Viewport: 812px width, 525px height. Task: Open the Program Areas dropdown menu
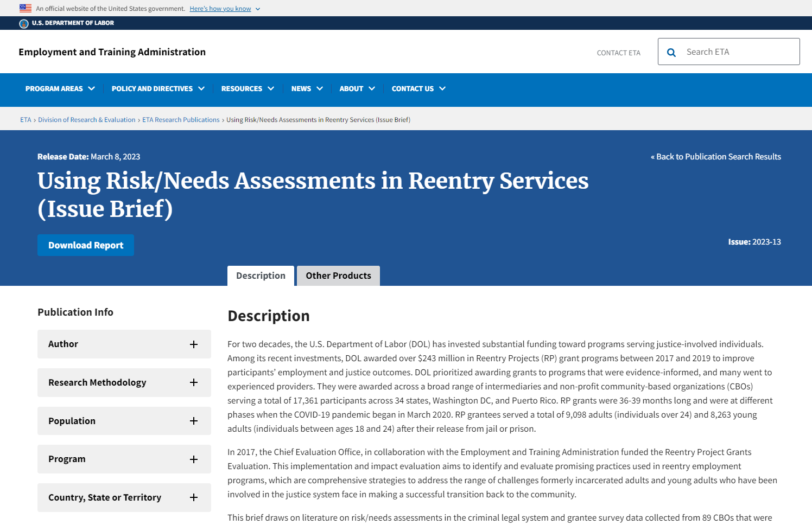[x=60, y=88]
